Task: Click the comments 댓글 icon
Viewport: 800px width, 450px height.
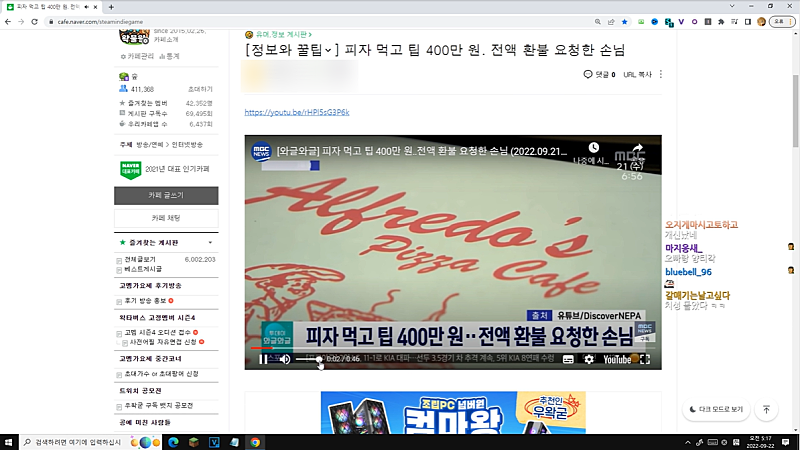Action: pyautogui.click(x=588, y=74)
